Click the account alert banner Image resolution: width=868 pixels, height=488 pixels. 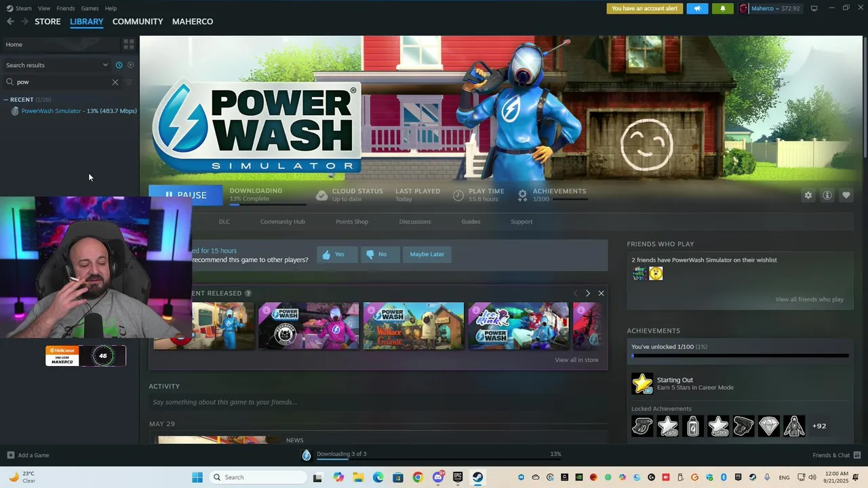coord(645,9)
